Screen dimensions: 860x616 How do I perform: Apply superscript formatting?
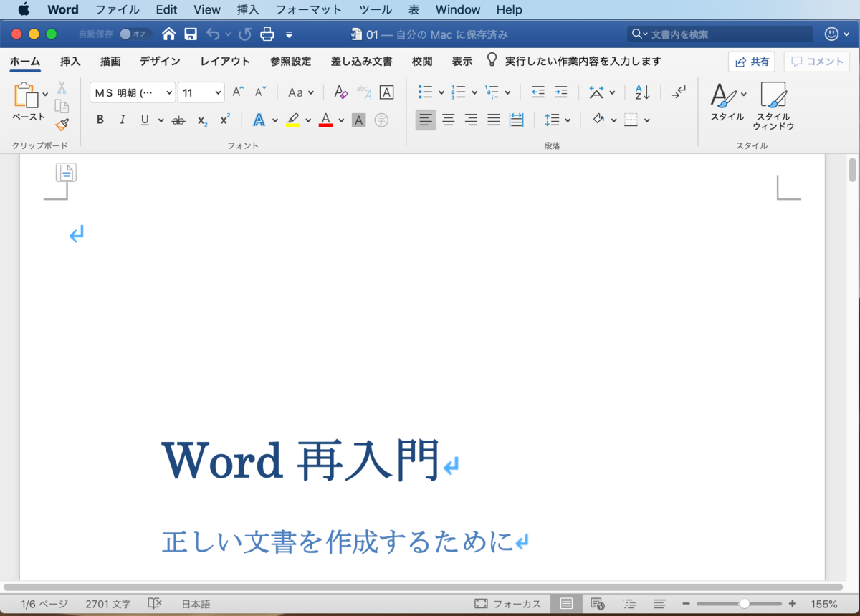pyautogui.click(x=225, y=120)
